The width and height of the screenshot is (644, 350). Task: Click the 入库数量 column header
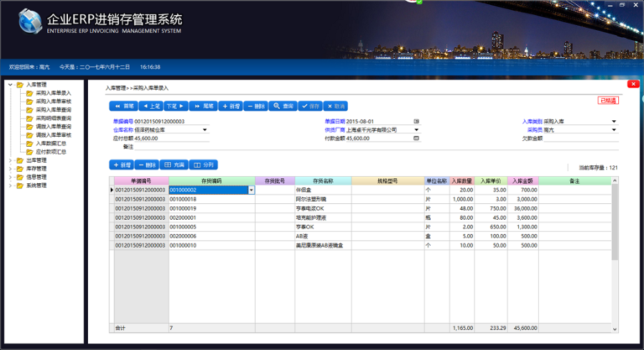[x=462, y=181]
